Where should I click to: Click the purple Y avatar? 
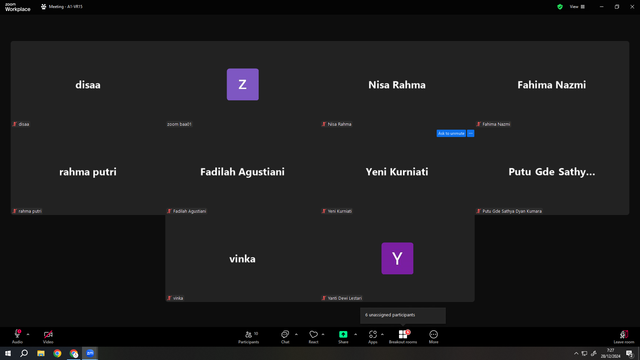coord(397,258)
